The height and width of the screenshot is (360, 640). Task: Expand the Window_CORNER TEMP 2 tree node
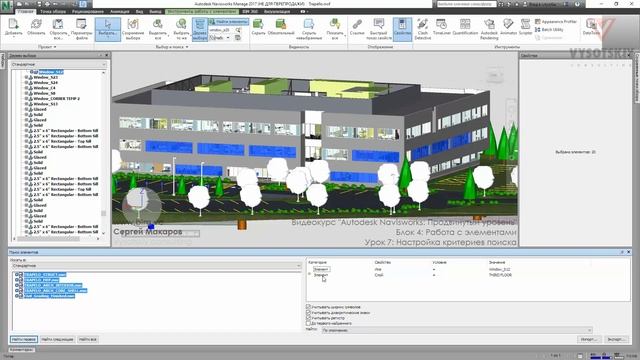click(26, 98)
